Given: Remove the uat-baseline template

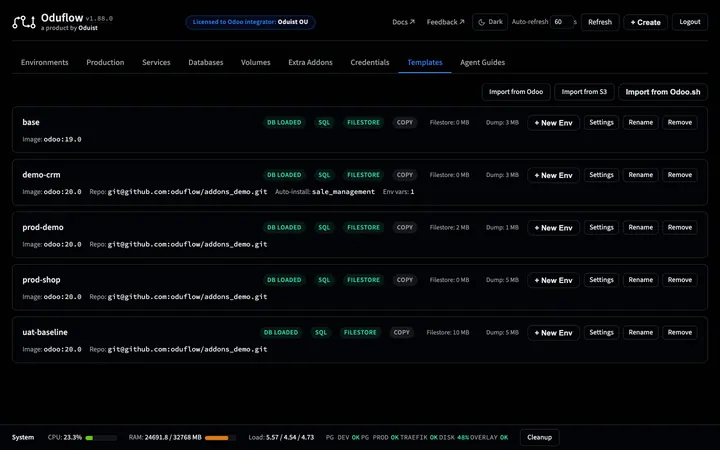Looking at the screenshot, I should tap(680, 332).
